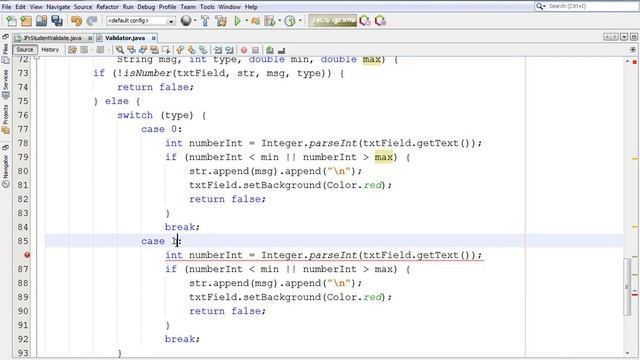This screenshot has width=640, height=360.
Task: Click the clock-shaped toolbar icon
Action: click(x=290, y=21)
